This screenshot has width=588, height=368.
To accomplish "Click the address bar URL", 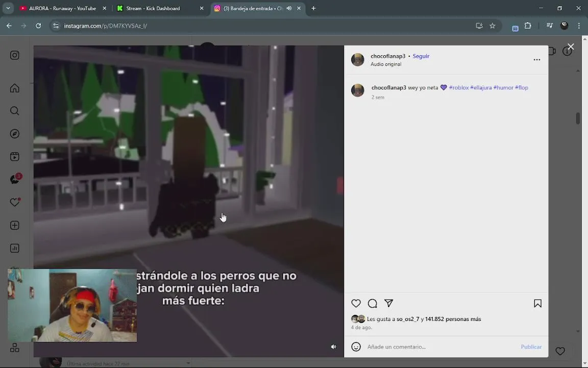I will [x=105, y=26].
